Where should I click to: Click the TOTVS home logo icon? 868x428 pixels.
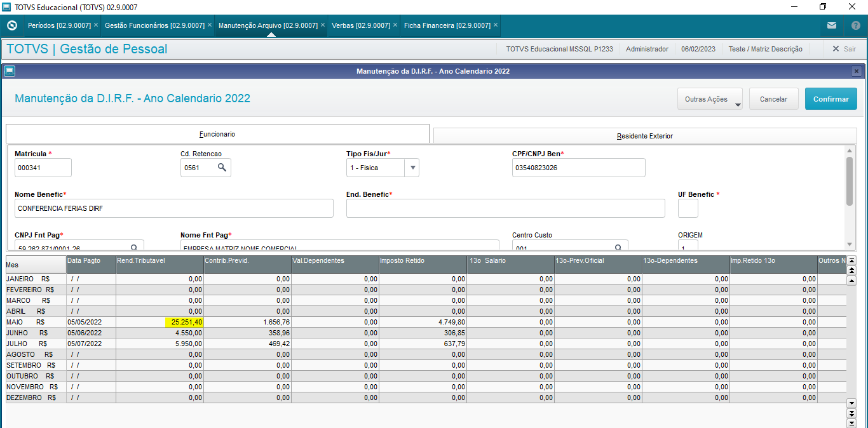11,25
